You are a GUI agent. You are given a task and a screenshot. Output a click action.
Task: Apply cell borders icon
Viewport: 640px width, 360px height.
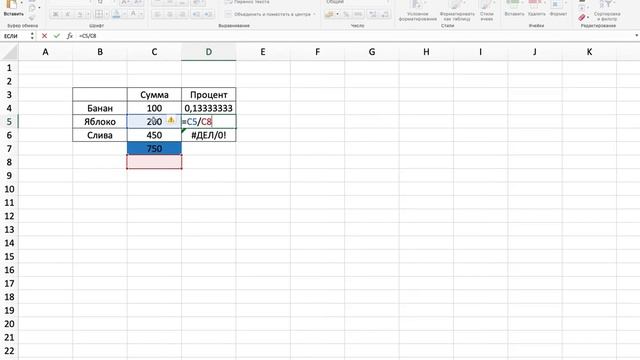tap(99, 14)
